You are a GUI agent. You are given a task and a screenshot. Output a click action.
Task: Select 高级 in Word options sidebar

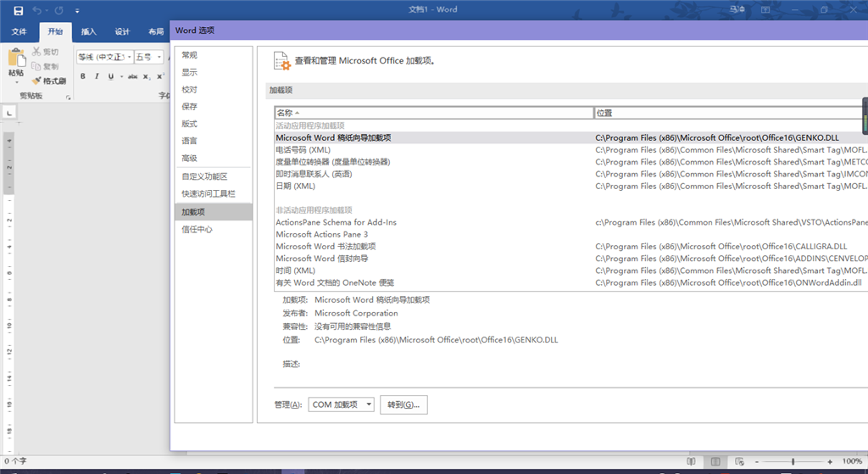coord(214,158)
